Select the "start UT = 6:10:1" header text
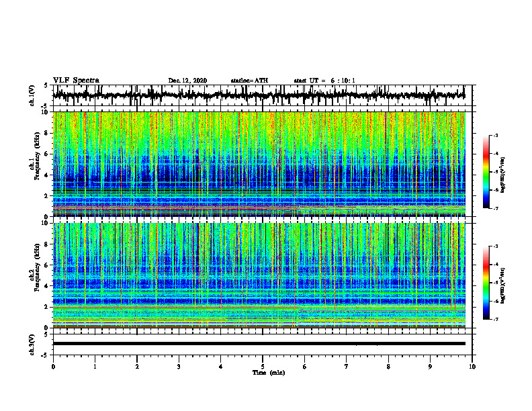This screenshot has width=532, height=411. pos(324,81)
